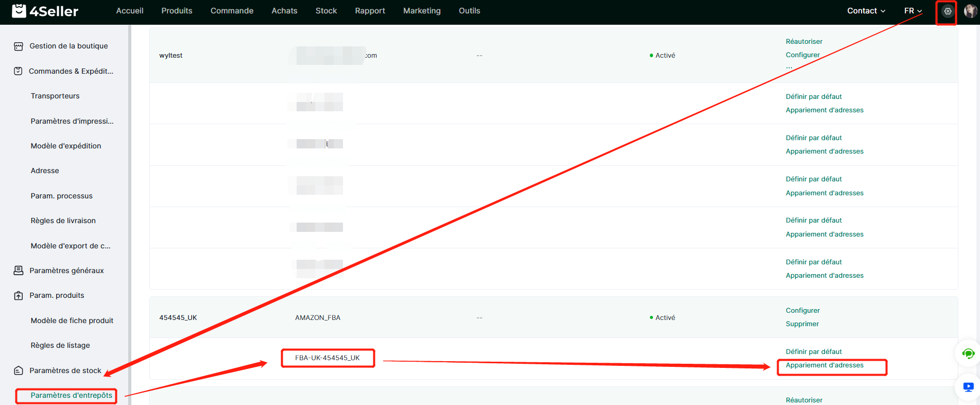Open the FR language dropdown
The width and height of the screenshot is (980, 405).
click(913, 11)
